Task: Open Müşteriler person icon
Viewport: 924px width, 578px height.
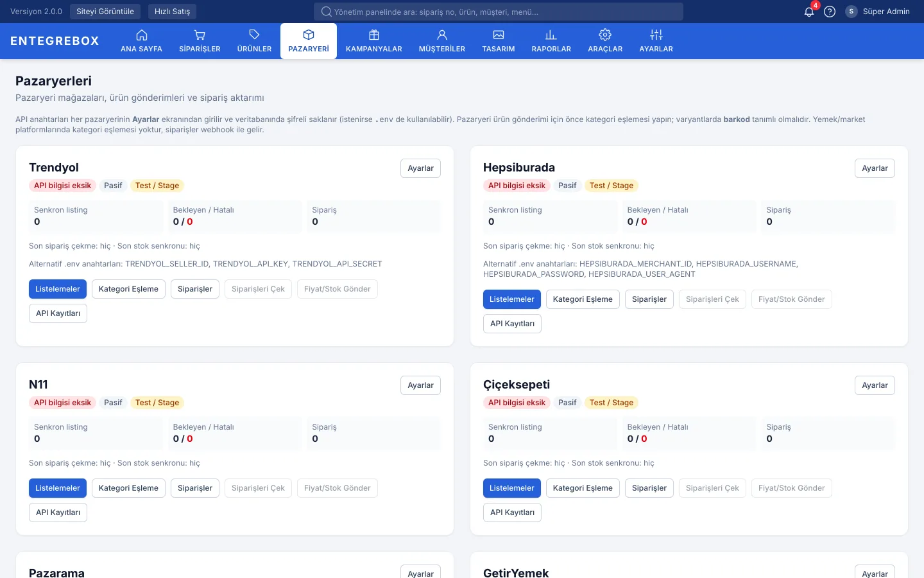Action: click(x=442, y=35)
